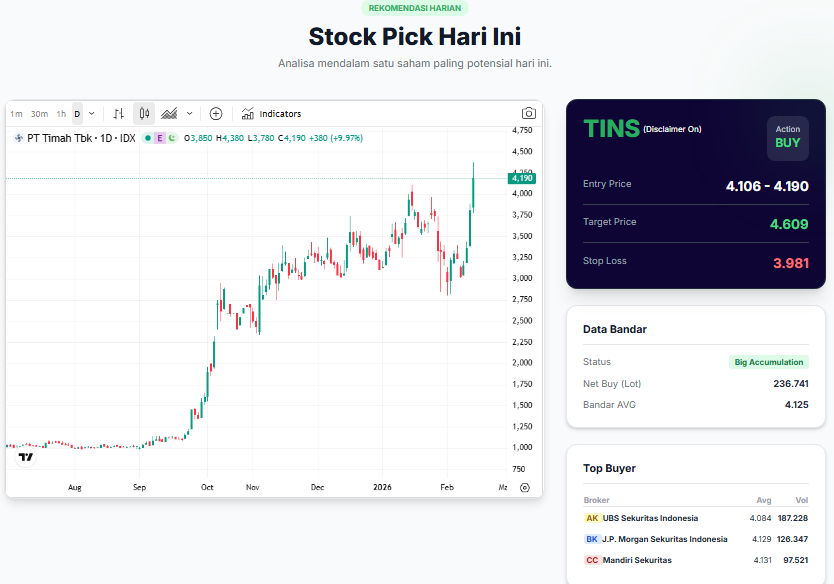
Task: Open the Indicators menu
Action: tap(271, 114)
